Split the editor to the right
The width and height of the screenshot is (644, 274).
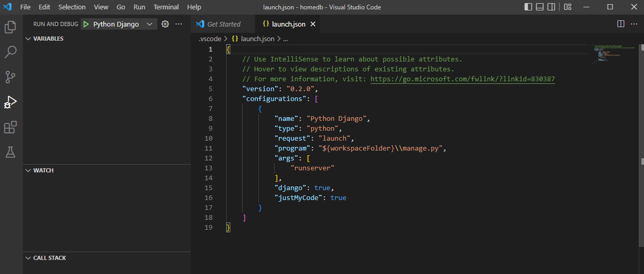(621, 24)
